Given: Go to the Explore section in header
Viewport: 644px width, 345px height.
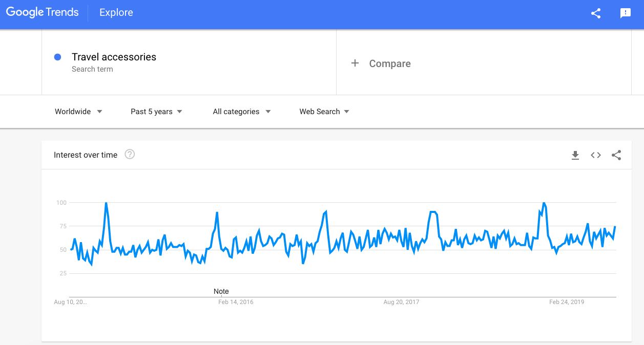Looking at the screenshot, I should pyautogui.click(x=116, y=13).
